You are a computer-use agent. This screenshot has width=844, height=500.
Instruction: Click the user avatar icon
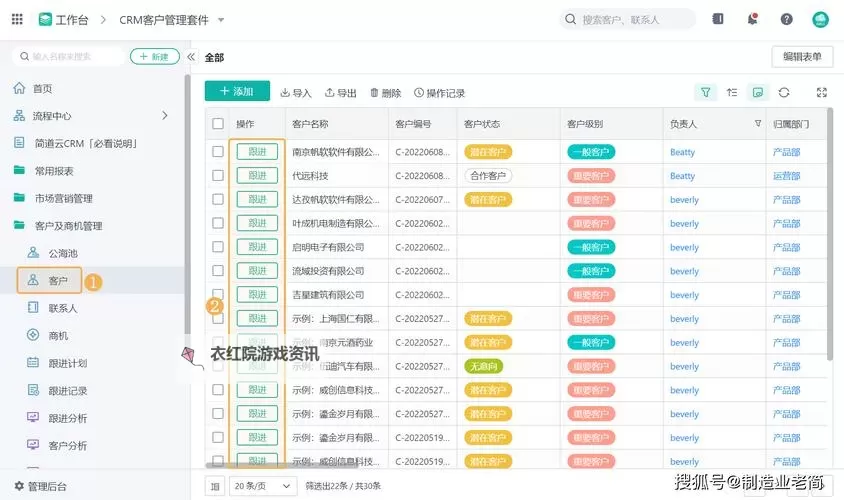pos(820,19)
